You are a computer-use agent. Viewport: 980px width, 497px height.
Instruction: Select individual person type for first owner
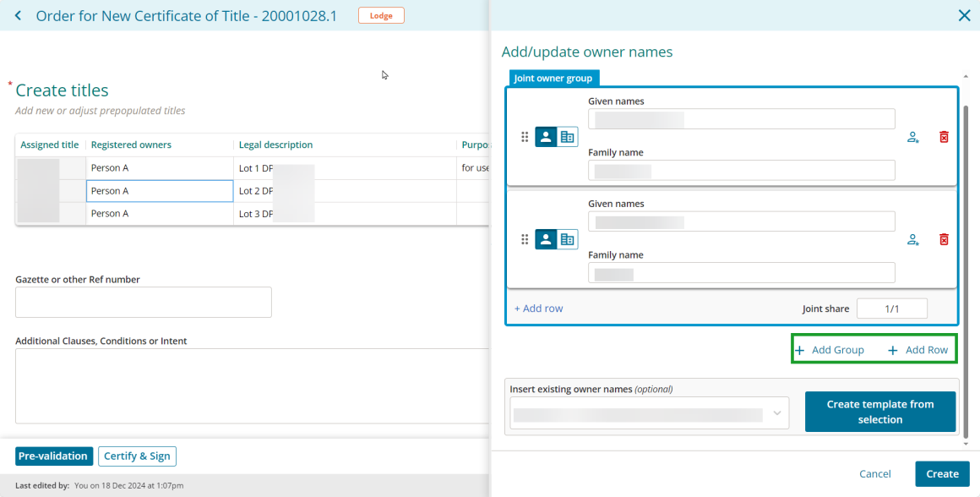click(546, 137)
